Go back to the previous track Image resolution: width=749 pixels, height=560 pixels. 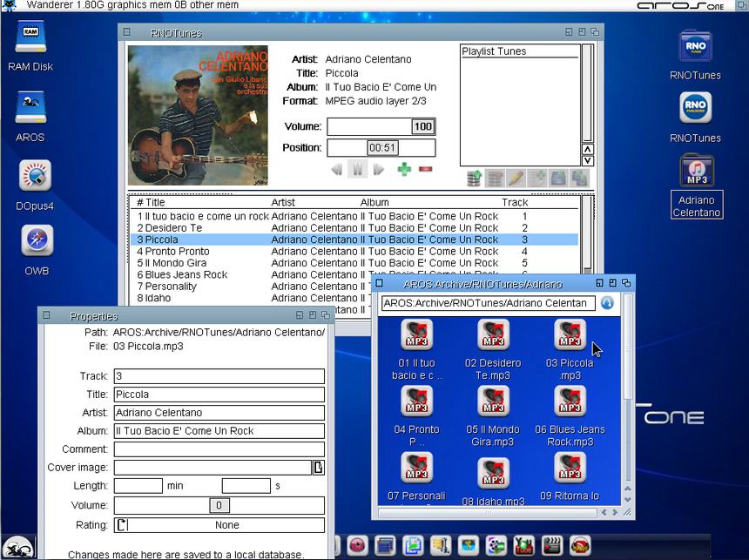(x=336, y=169)
